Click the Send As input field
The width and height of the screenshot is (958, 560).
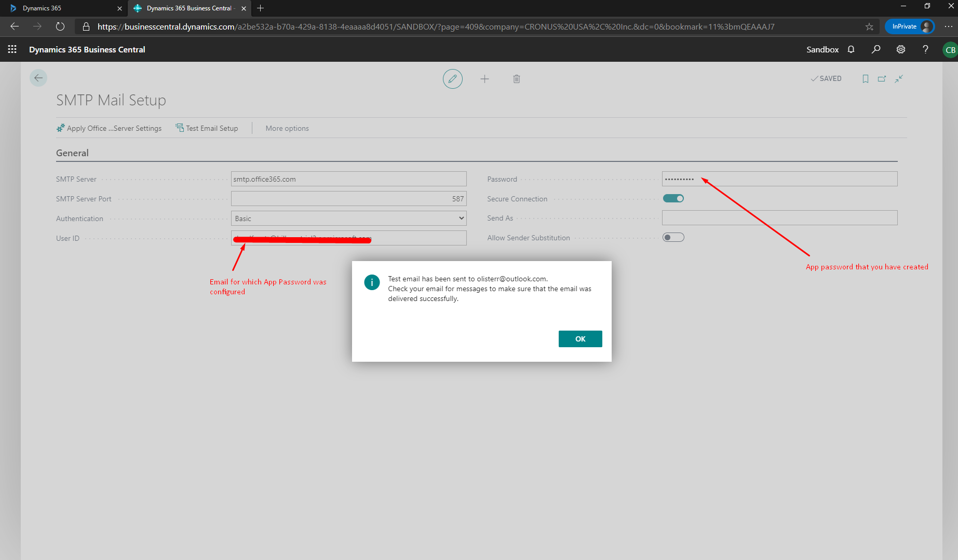[779, 218]
